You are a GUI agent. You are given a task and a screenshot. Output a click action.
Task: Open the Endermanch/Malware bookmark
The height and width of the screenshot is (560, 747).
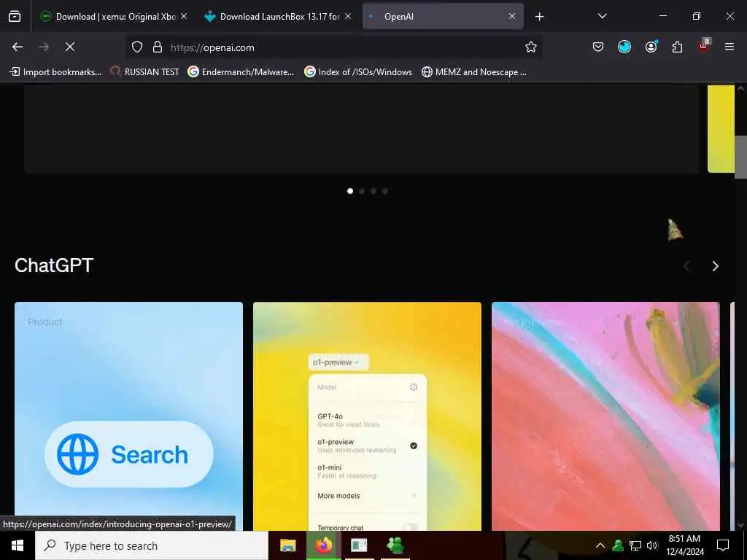[x=241, y=72]
